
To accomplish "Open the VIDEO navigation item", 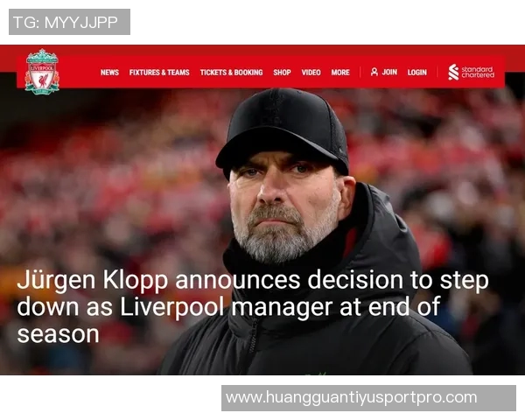I will coord(311,73).
